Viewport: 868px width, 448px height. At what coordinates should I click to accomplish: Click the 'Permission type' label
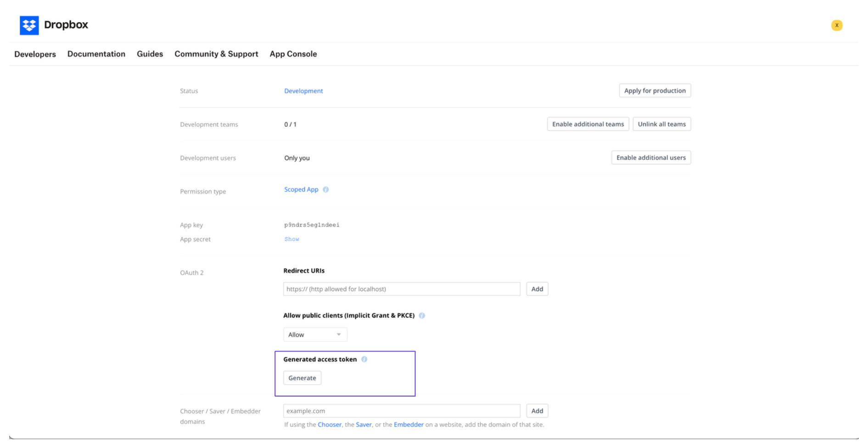pos(203,192)
